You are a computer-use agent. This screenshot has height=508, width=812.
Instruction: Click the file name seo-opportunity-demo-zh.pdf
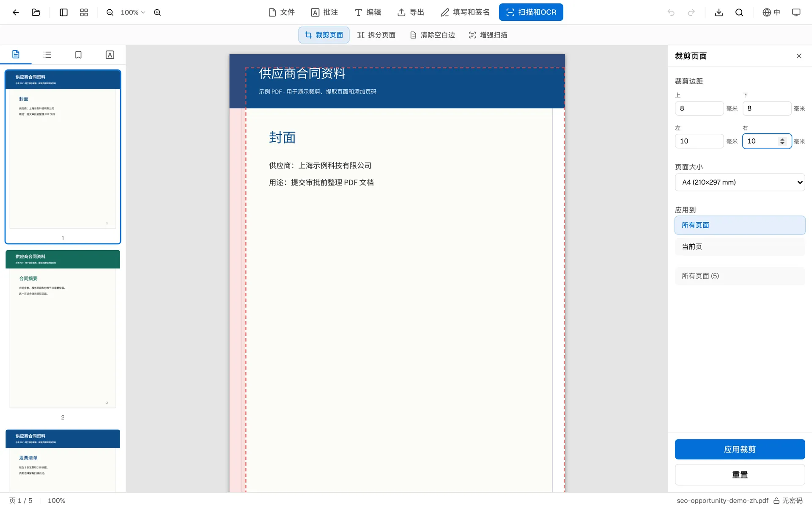point(722,500)
